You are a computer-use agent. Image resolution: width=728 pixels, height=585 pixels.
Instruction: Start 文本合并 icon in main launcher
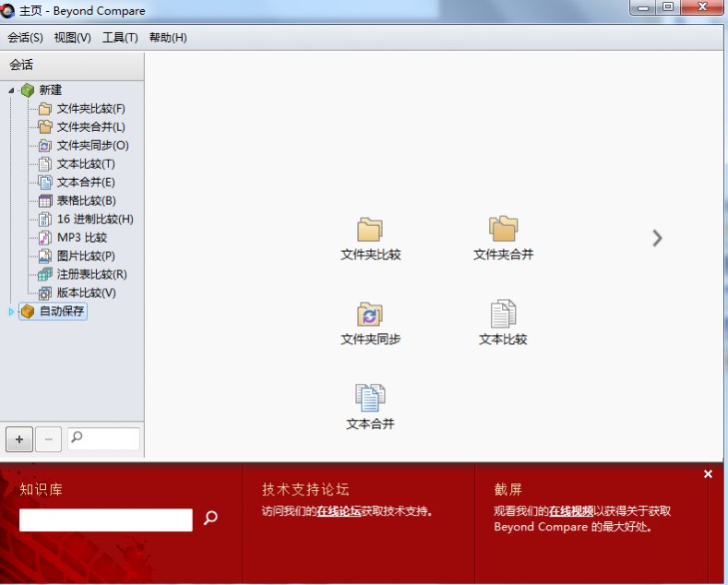point(370,398)
